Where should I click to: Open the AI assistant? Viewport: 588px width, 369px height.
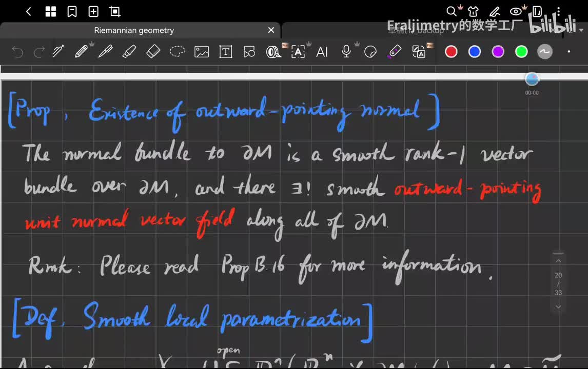322,52
